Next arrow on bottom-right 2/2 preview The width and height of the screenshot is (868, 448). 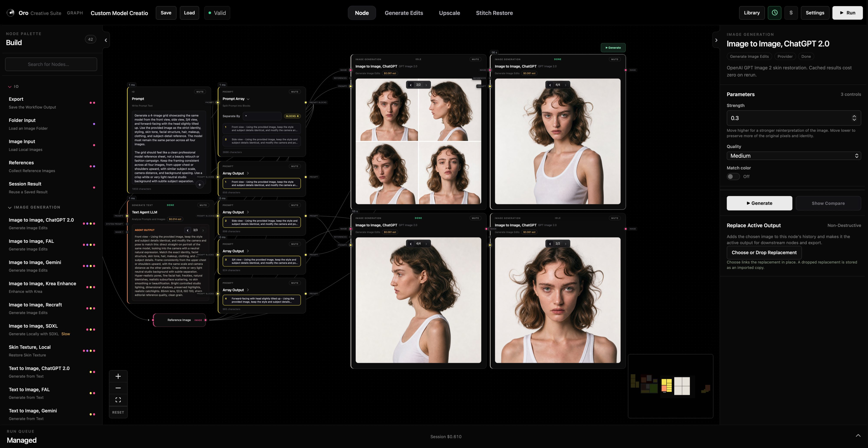click(x=566, y=244)
